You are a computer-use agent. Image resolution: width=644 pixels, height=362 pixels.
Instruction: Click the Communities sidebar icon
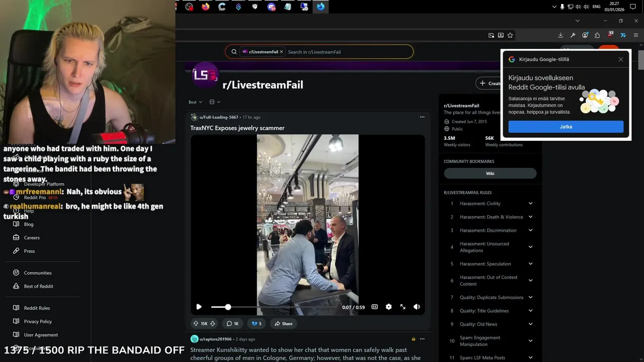(x=16, y=273)
